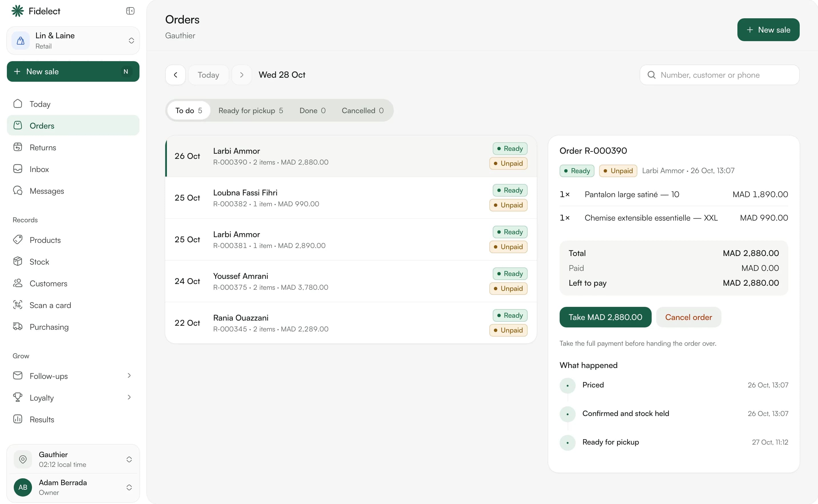Switch to the Done 0 tab
The image size is (818, 504).
(312, 110)
